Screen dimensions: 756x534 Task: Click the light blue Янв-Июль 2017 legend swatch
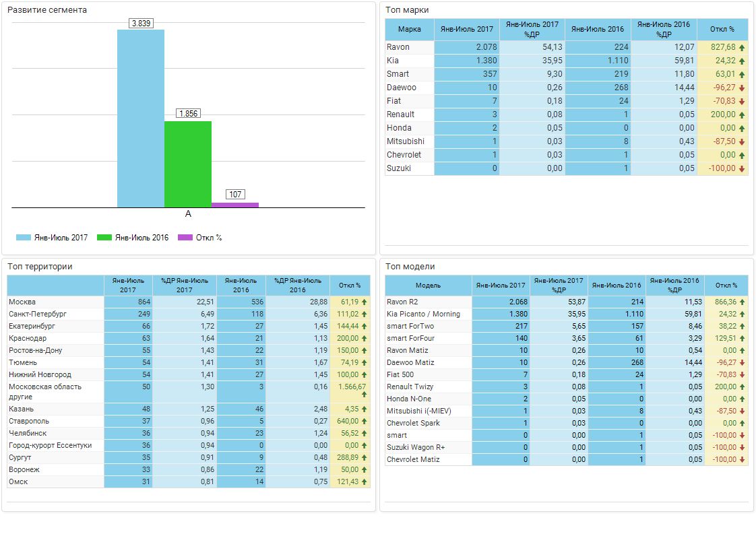coord(24,238)
